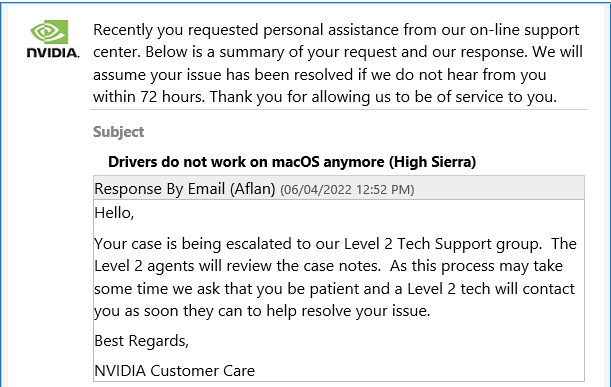The height and width of the screenshot is (387, 611).
Task: Click the NVIDIA wordmark under the logo
Action: 53,53
